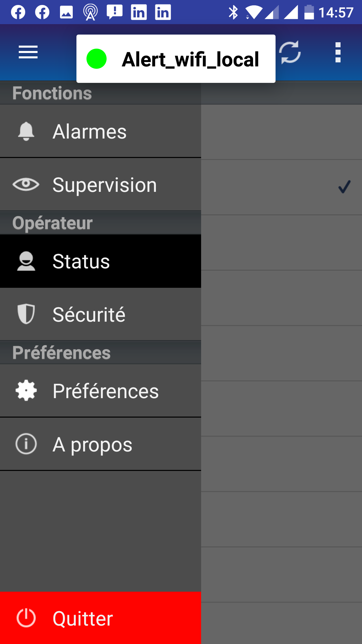
Task: Tap the power icon beside Quitter
Action: coord(26,618)
